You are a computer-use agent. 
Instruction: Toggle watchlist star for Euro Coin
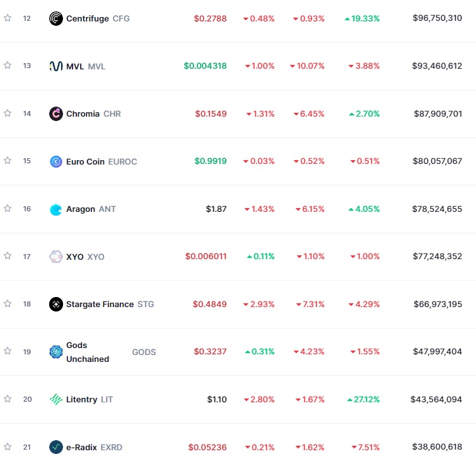[8, 161]
